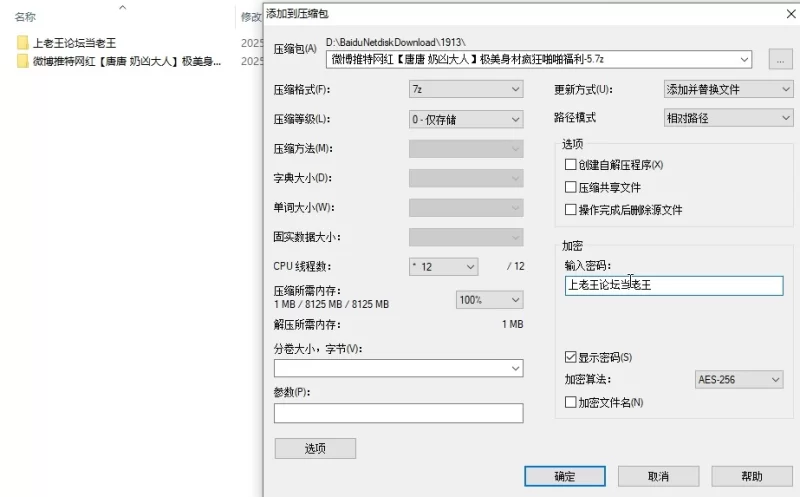800x497 pixels.
Task: Click the 帮助 button
Action: [x=752, y=476]
